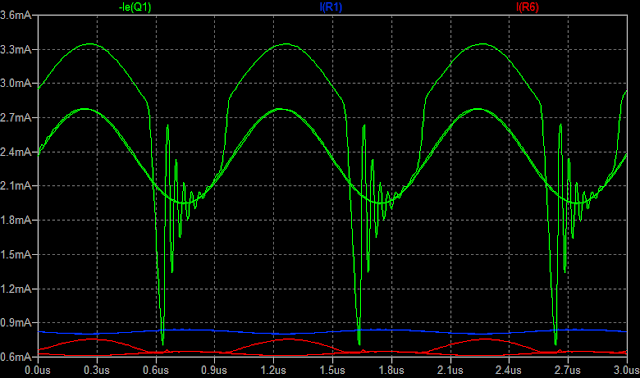Click the 0.6us time axis label
Image resolution: width=640 pixels, height=378 pixels.
pyautogui.click(x=156, y=370)
